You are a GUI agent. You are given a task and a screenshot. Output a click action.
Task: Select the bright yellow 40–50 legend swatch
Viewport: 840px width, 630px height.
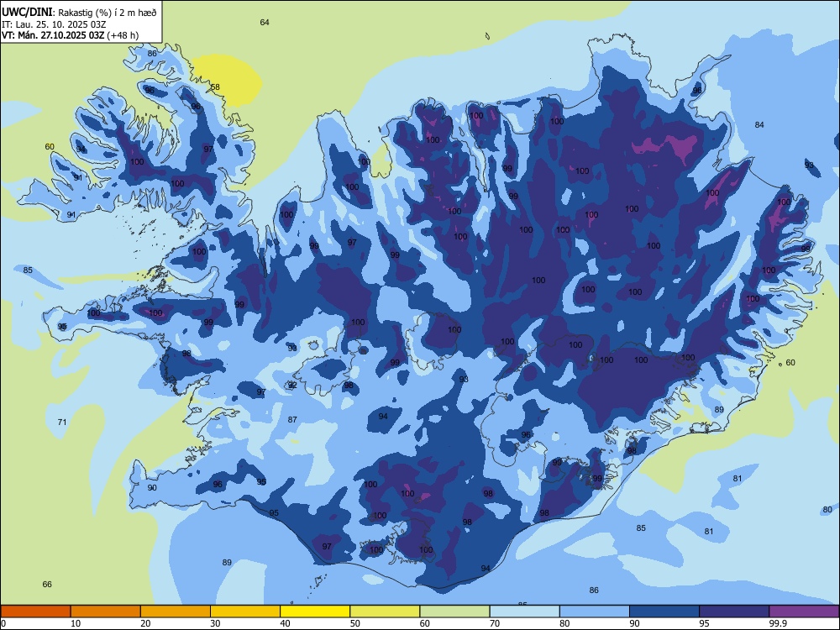pyautogui.click(x=315, y=612)
